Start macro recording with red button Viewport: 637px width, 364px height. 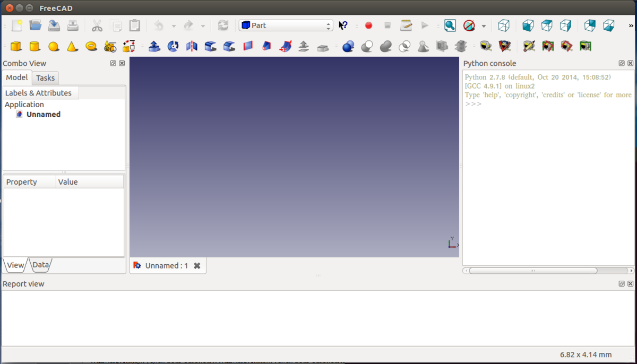368,25
